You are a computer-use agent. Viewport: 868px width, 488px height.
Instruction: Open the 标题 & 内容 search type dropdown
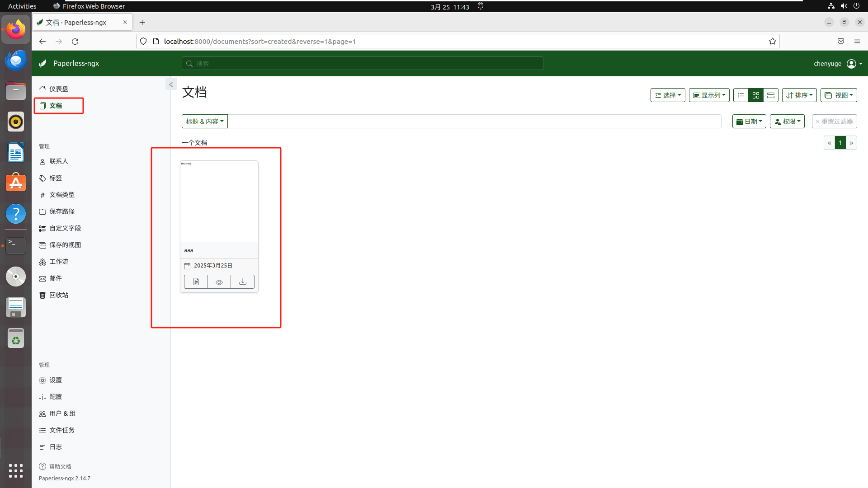point(205,121)
